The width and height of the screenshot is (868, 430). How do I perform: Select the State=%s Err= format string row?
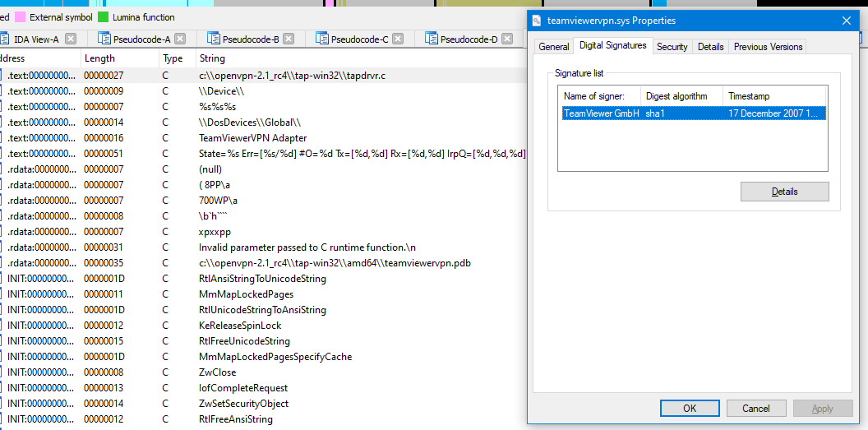pos(263,153)
